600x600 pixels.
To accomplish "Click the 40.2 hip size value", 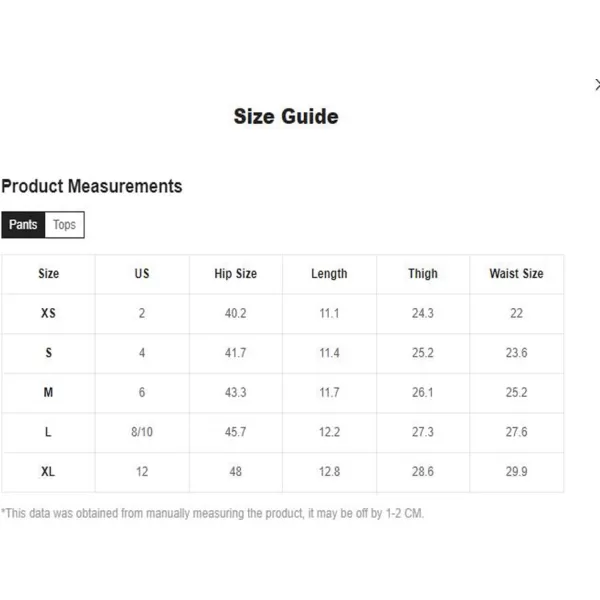I will click(235, 313).
